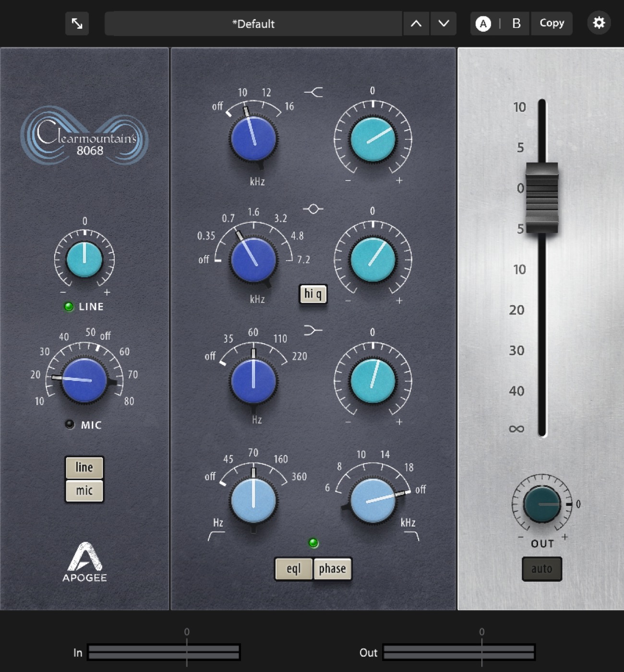Viewport: 624px width, 672px height.
Task: Click the high shelf filter symbol
Action: tap(313, 92)
